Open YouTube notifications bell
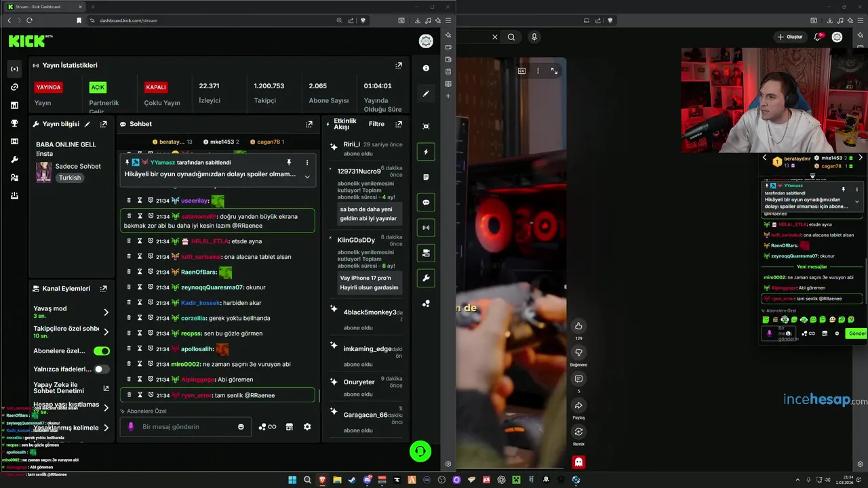This screenshot has height=488, width=868. 818,37
